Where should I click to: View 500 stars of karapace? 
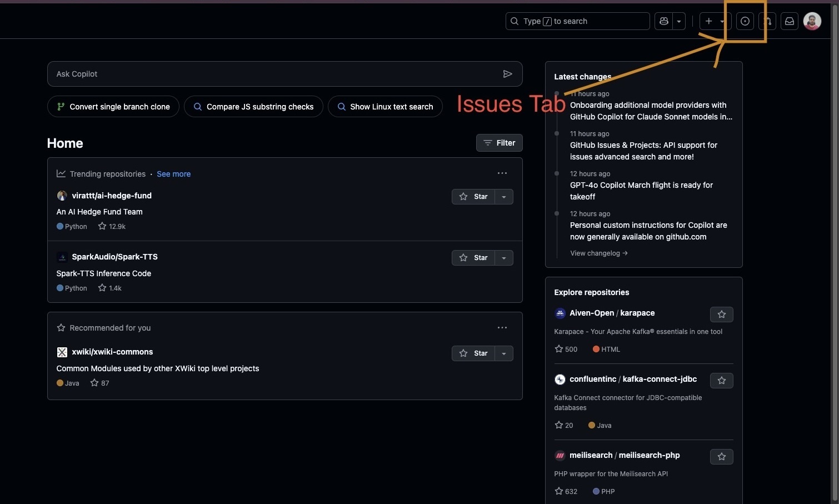pyautogui.click(x=566, y=349)
